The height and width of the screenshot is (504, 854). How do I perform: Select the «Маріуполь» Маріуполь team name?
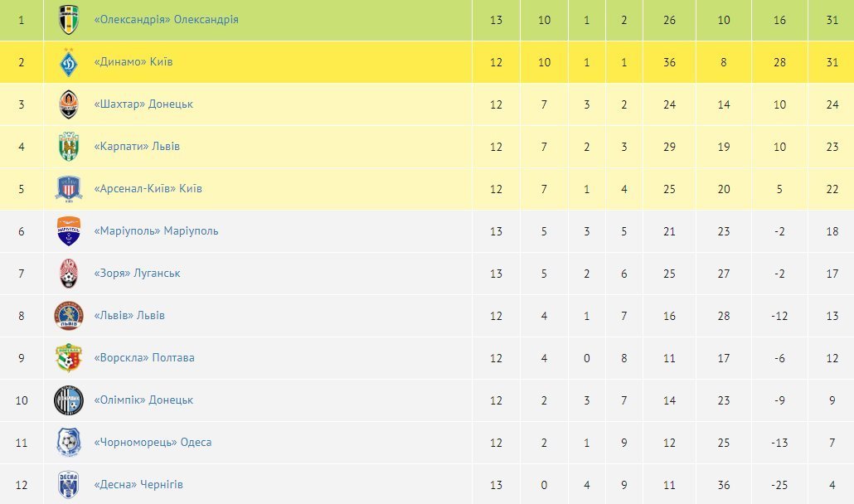(156, 231)
